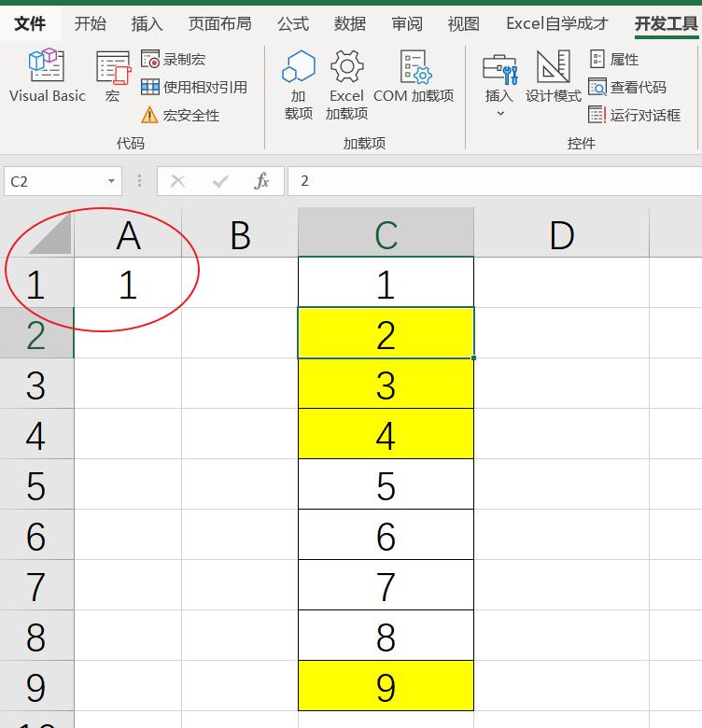
Task: Open 宏安全性 macro security settings
Action: pos(180,115)
